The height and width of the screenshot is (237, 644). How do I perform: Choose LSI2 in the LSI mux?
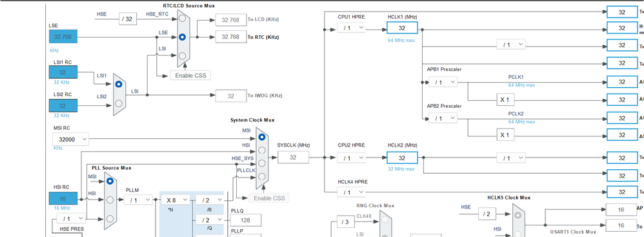point(119,103)
